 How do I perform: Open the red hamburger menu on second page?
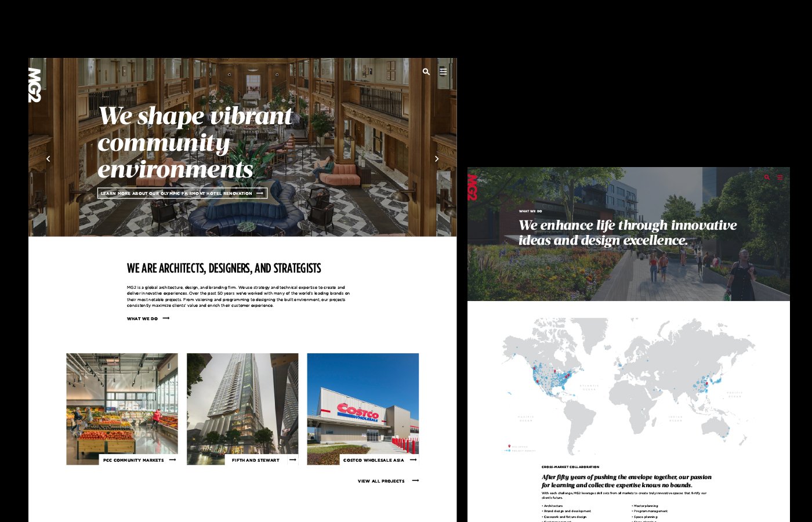pyautogui.click(x=780, y=177)
